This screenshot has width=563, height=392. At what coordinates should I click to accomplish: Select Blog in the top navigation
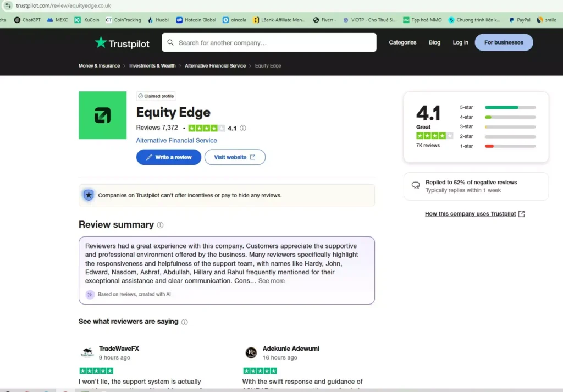click(434, 42)
